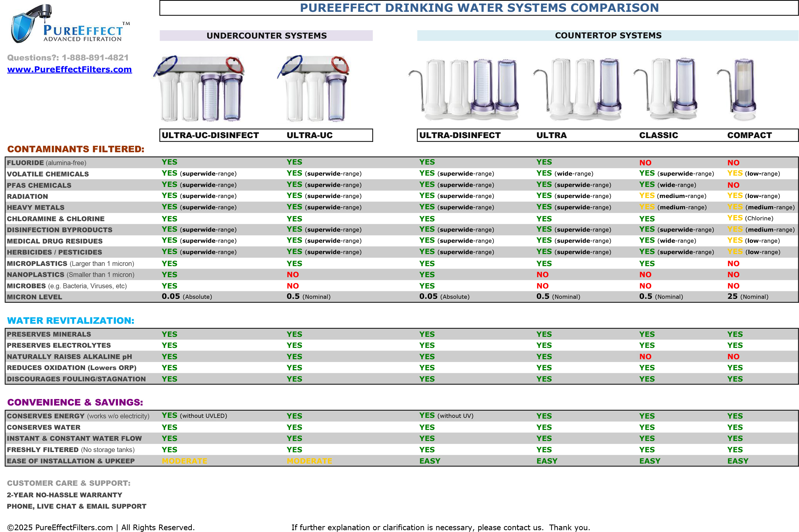Click the 'YES (without UVLED)' energy value
799x532 pixels.
tap(194, 416)
